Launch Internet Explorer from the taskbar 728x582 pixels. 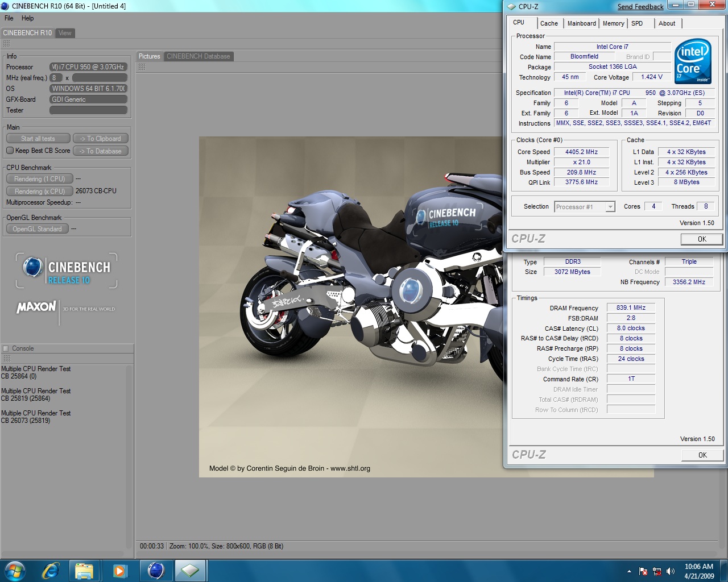click(51, 571)
